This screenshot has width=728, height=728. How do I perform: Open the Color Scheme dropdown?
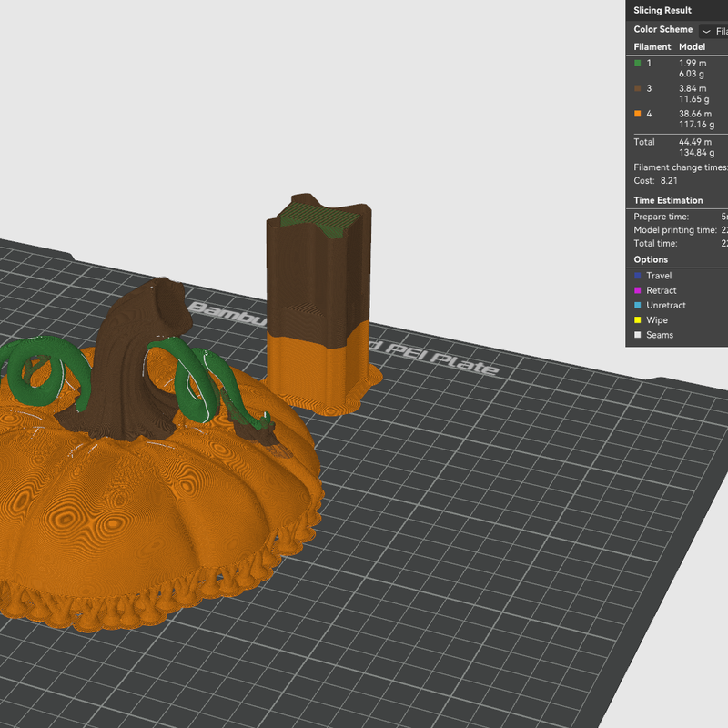coord(713,31)
